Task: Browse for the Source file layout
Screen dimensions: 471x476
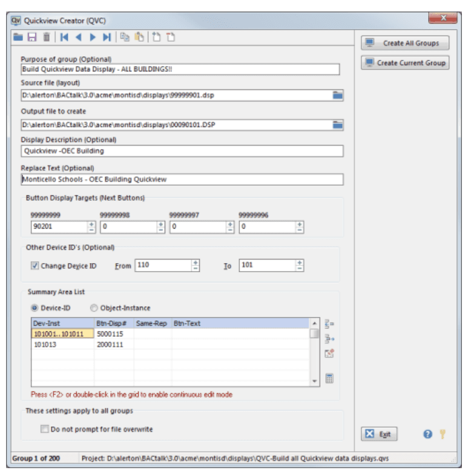Action: [x=337, y=95]
